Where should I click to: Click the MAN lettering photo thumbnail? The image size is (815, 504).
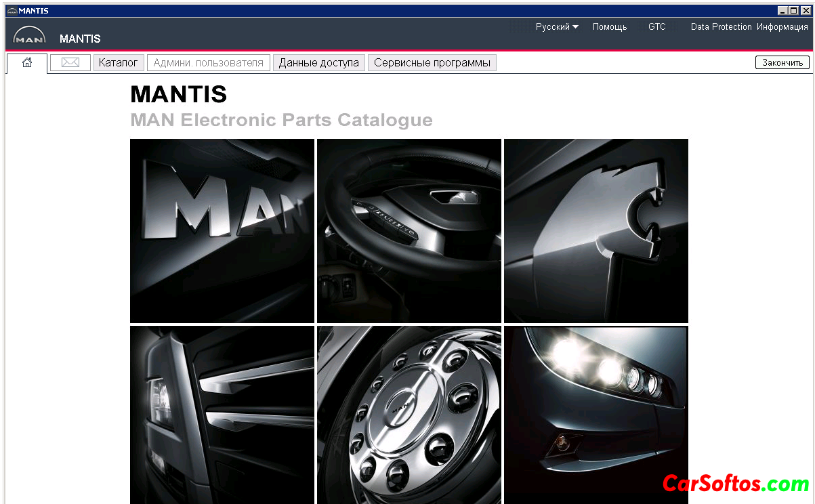tap(222, 231)
